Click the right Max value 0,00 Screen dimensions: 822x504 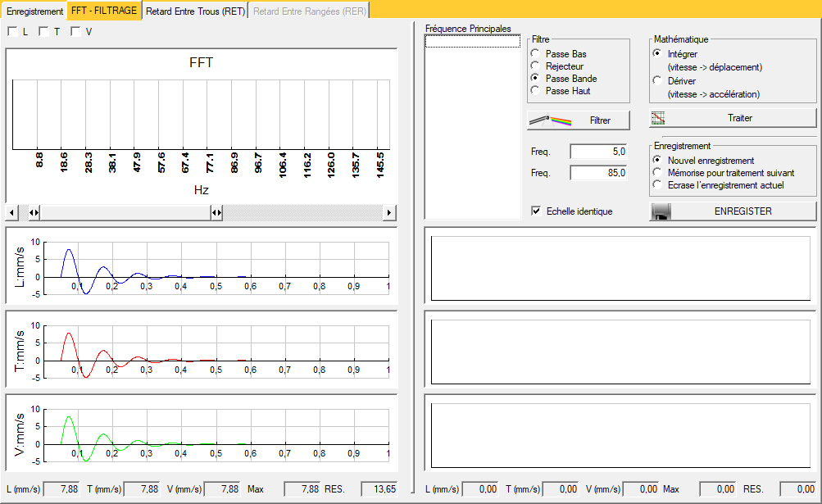click(x=718, y=488)
